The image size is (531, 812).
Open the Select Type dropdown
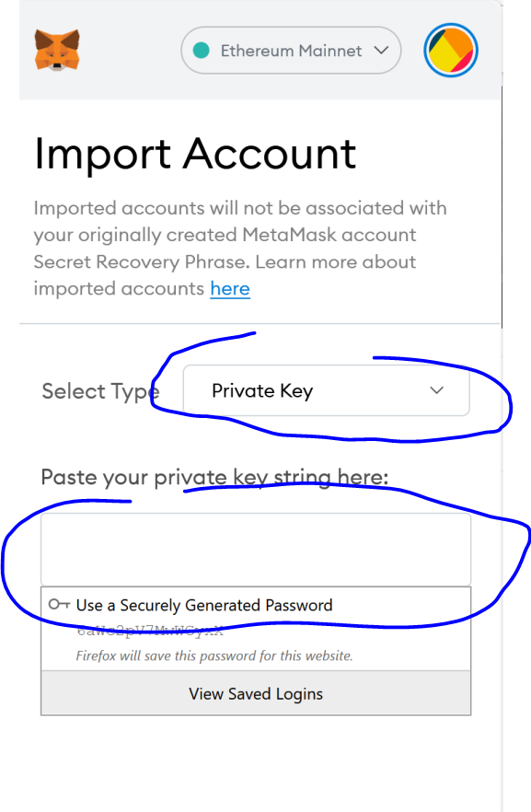pos(326,390)
